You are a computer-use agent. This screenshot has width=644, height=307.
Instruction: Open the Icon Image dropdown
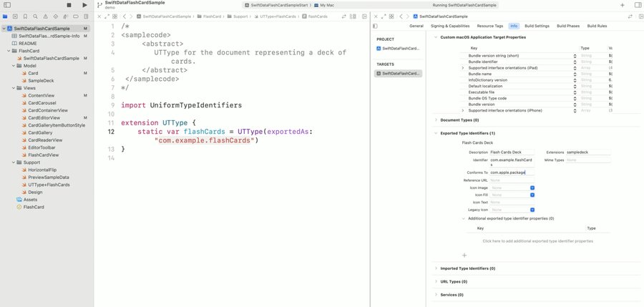(x=532, y=187)
